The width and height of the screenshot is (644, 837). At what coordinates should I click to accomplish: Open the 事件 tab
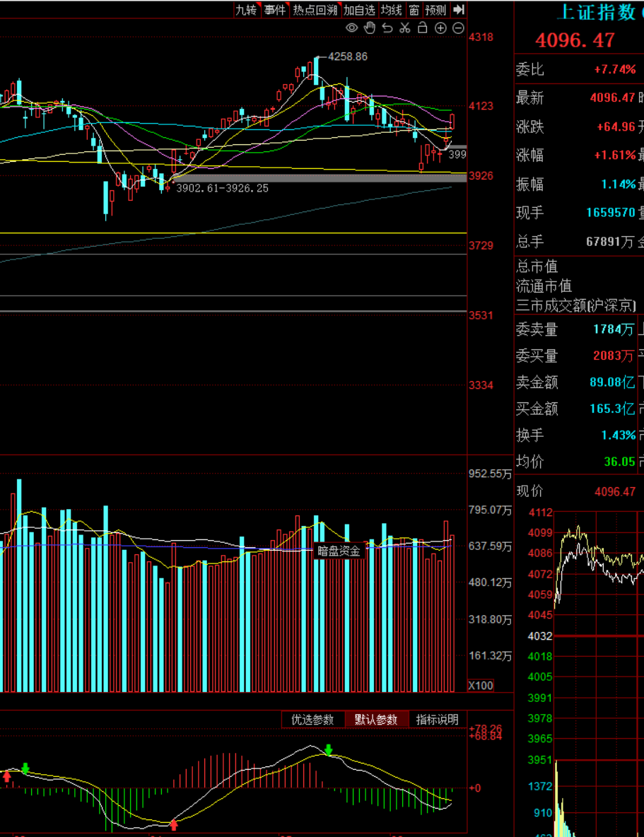[275, 10]
